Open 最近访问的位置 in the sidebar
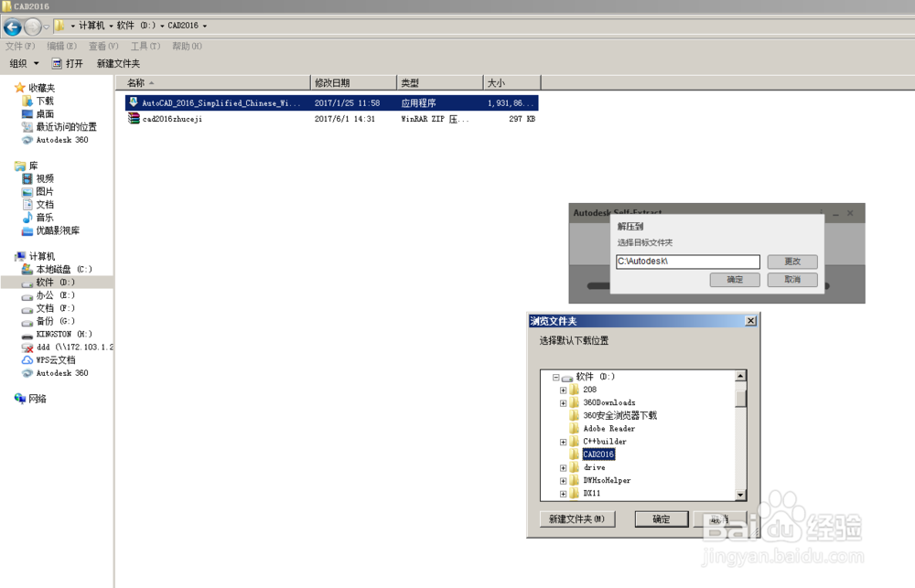This screenshot has height=588, width=915. 66,126
